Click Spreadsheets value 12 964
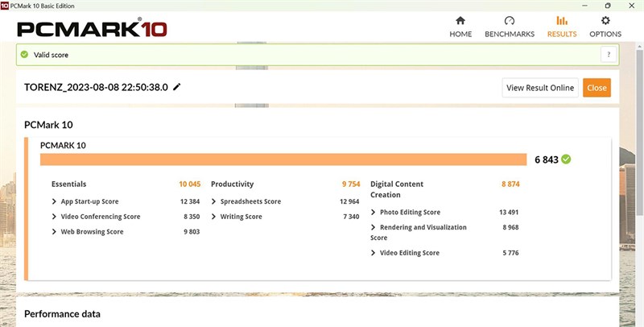This screenshot has height=327, width=644. pos(349,201)
